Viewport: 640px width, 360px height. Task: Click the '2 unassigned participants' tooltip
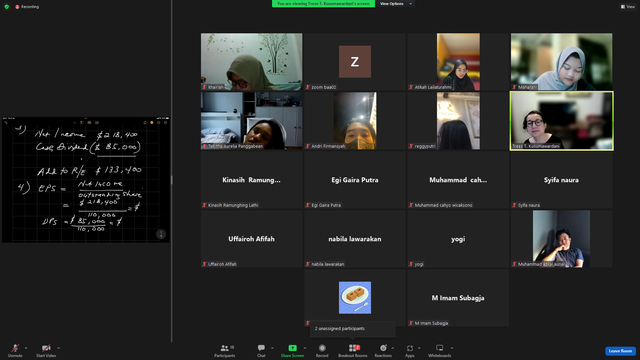click(353, 329)
